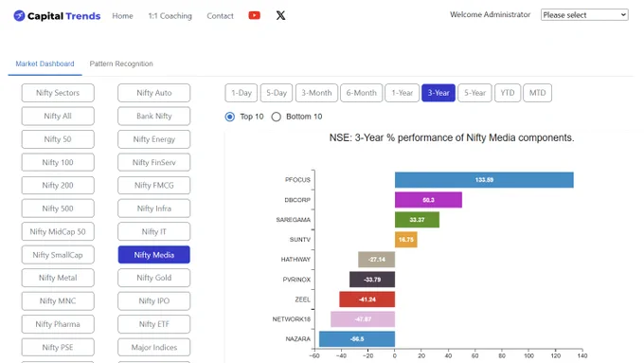Image resolution: width=644 pixels, height=363 pixels.
Task: Select Nifty MNC button
Action: click(58, 301)
